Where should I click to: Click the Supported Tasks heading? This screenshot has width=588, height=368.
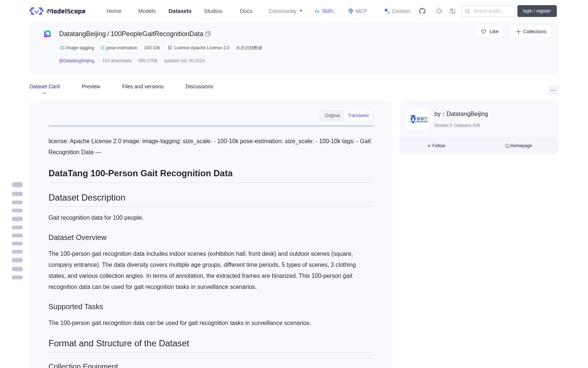[x=76, y=307]
